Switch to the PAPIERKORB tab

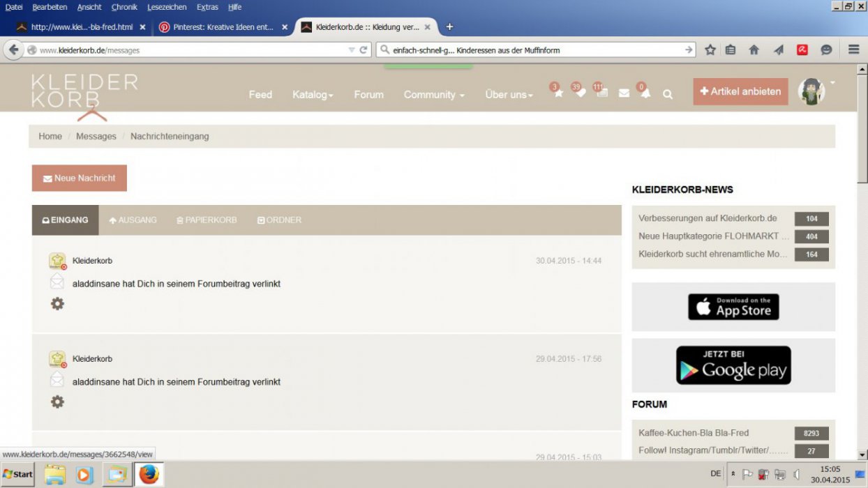pyautogui.click(x=207, y=220)
